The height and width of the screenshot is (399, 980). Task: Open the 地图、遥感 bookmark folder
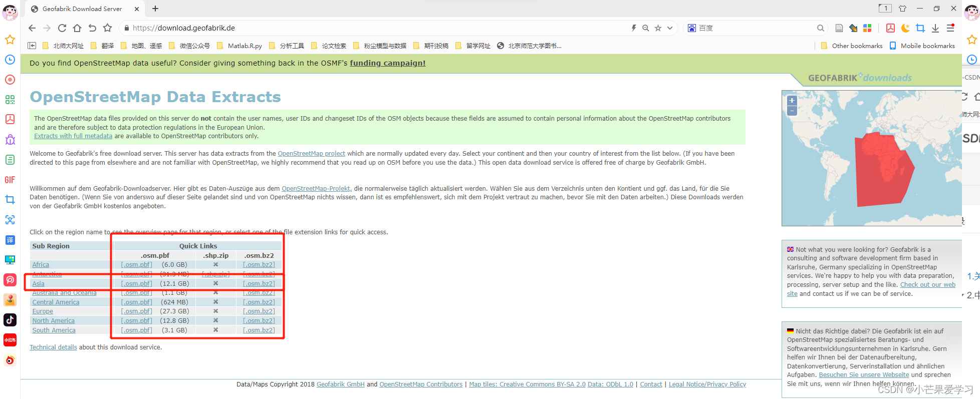coord(141,46)
